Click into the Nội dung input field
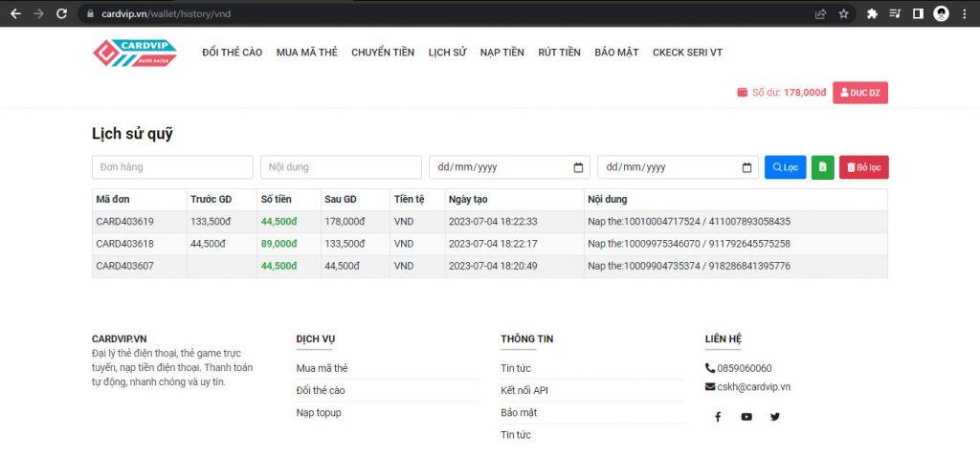This screenshot has width=980, height=457. (341, 167)
